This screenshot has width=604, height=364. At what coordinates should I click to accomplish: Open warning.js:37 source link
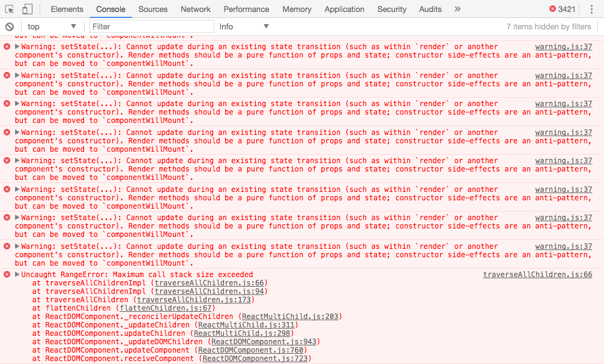563,46
